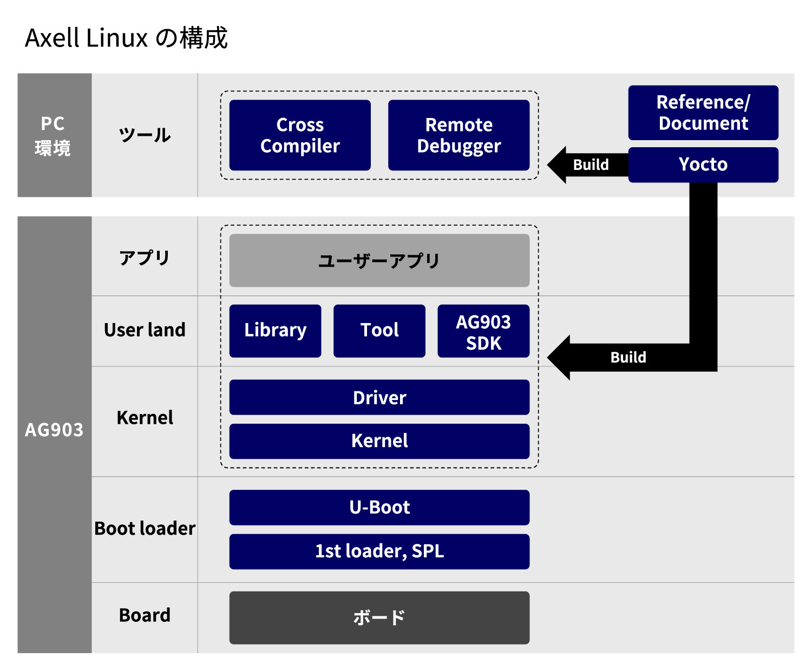Select the U-Boot block
The image size is (812, 671).
point(379,507)
